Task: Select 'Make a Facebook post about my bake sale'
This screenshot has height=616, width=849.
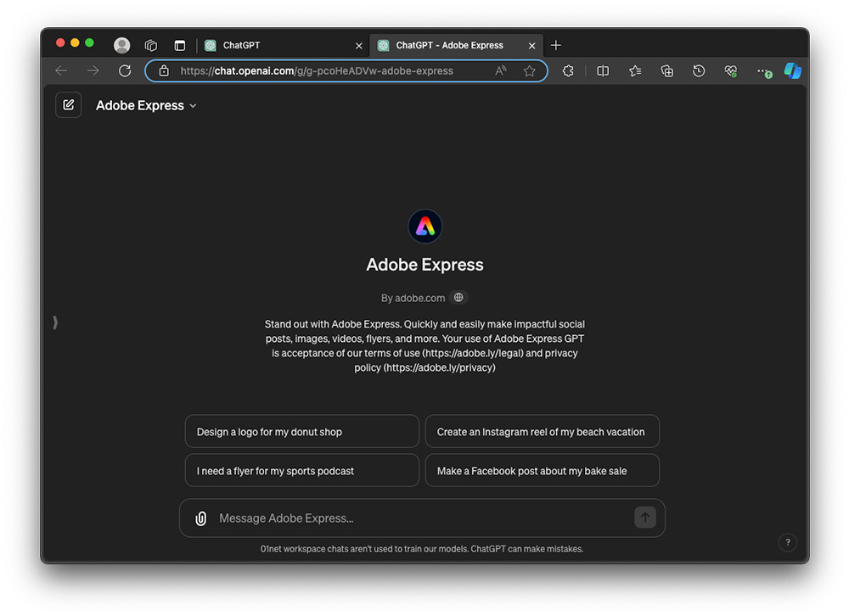Action: (542, 470)
